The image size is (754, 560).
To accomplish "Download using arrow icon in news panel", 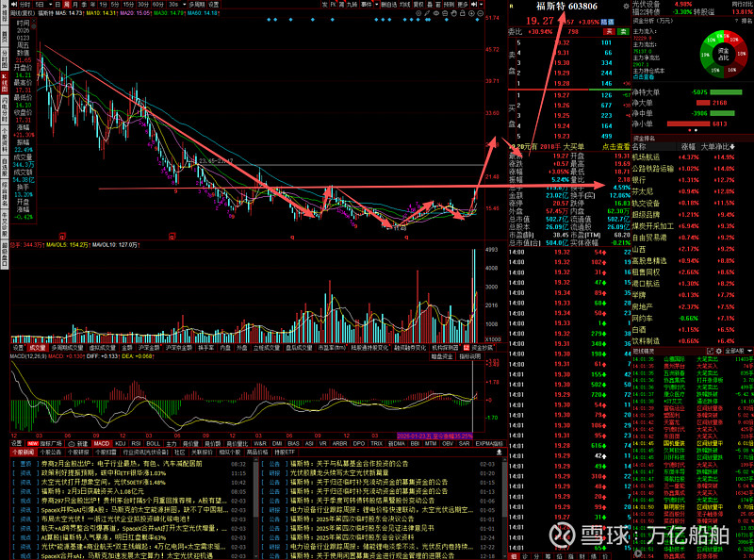I will pos(500,453).
